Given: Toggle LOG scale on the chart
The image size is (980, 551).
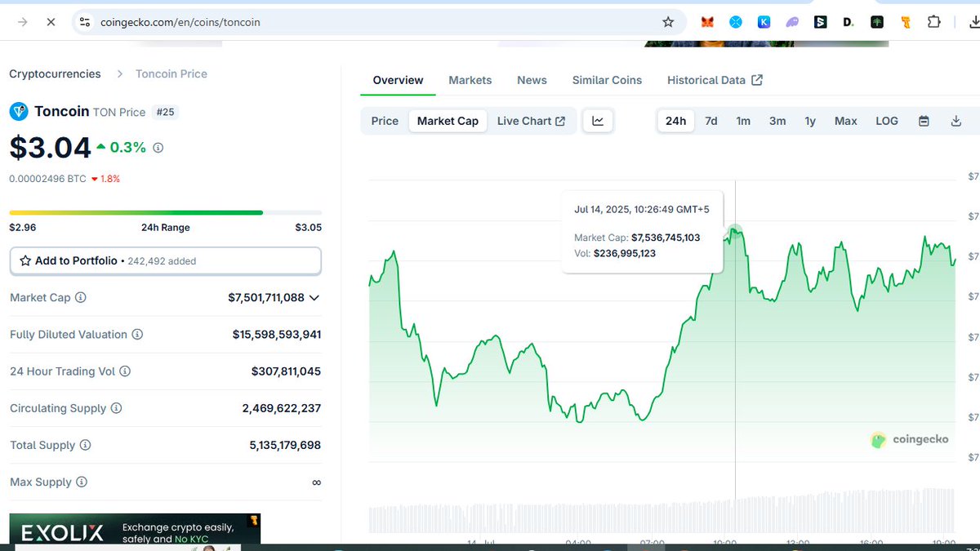Looking at the screenshot, I should coord(887,121).
